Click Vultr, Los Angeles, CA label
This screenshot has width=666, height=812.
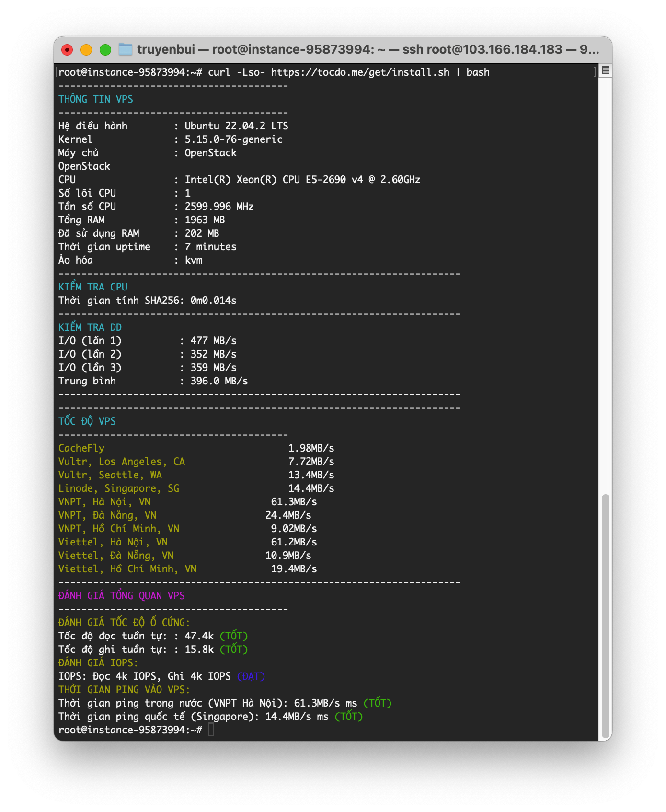122,462
